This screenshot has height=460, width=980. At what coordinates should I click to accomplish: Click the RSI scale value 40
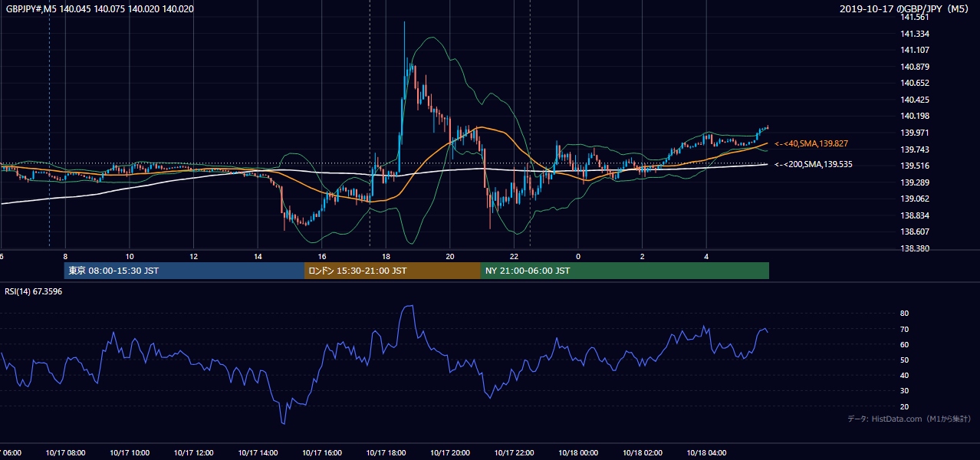point(905,375)
